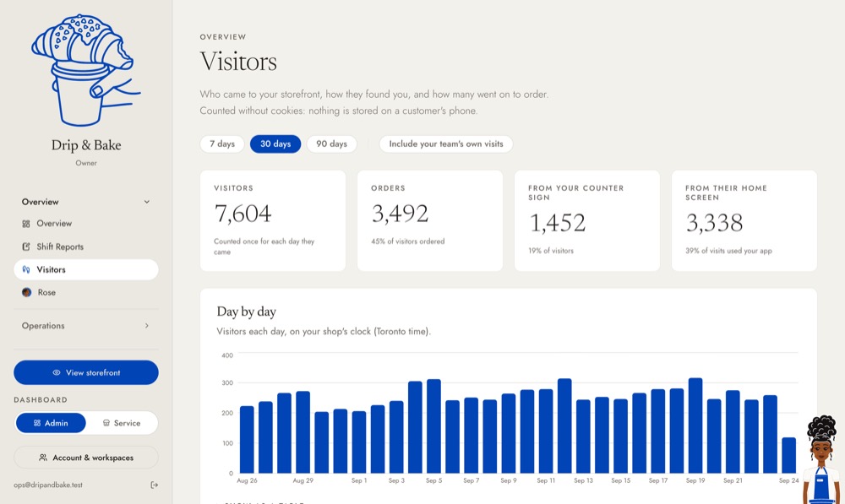This screenshot has width=845, height=504.
Task: Expand the Operations section chevron
Action: 146,326
